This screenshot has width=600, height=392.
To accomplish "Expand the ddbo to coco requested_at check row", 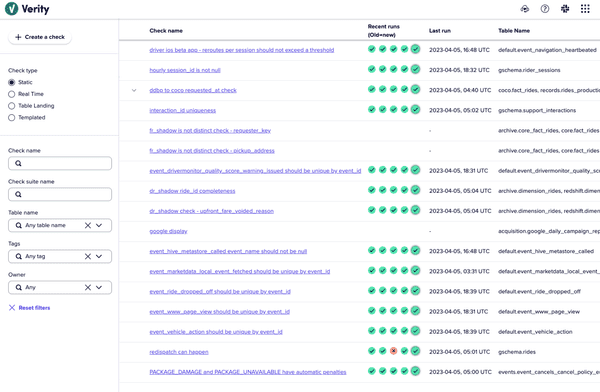I will coord(134,90).
